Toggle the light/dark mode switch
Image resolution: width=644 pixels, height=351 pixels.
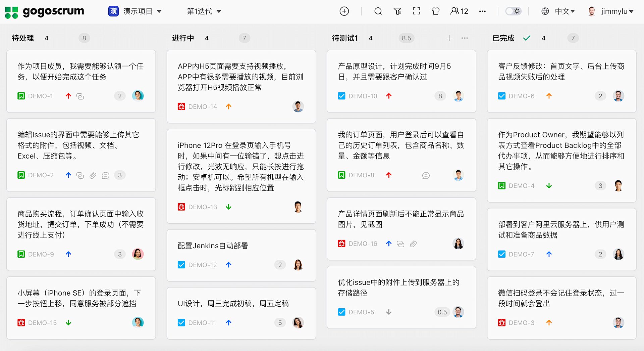click(x=513, y=11)
